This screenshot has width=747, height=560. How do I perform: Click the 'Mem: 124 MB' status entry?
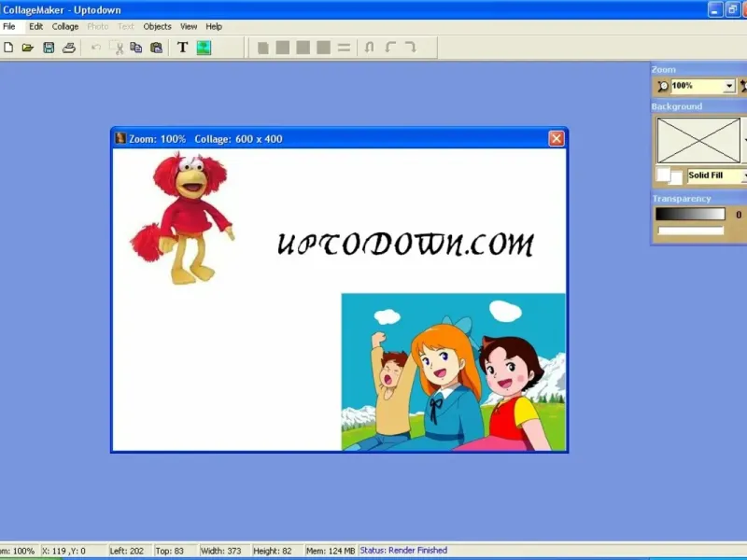tap(331, 551)
